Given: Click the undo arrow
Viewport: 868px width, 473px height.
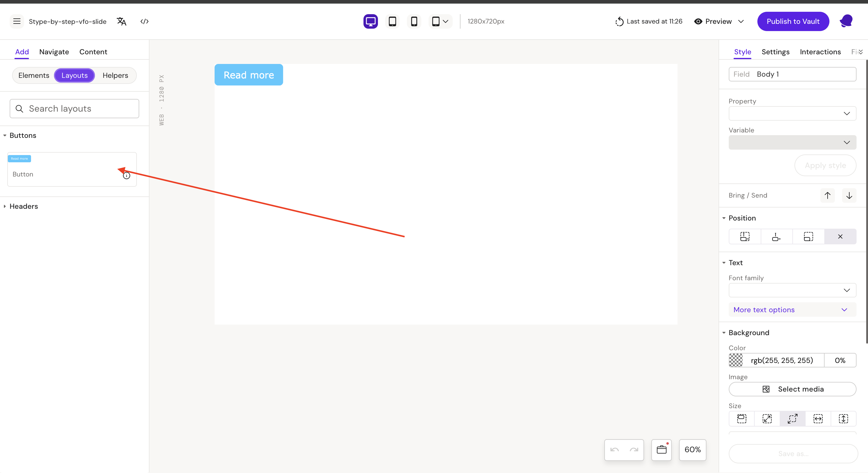Looking at the screenshot, I should [x=614, y=450].
